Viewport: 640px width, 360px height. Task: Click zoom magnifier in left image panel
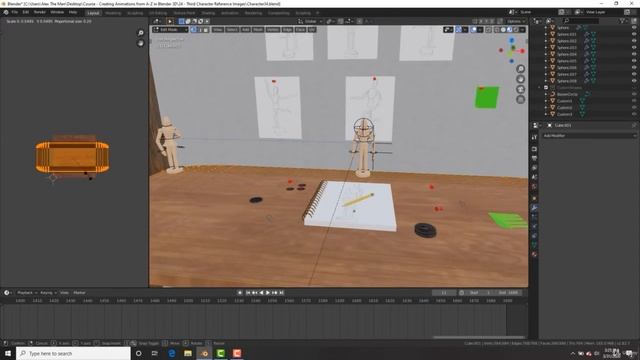coord(140,33)
